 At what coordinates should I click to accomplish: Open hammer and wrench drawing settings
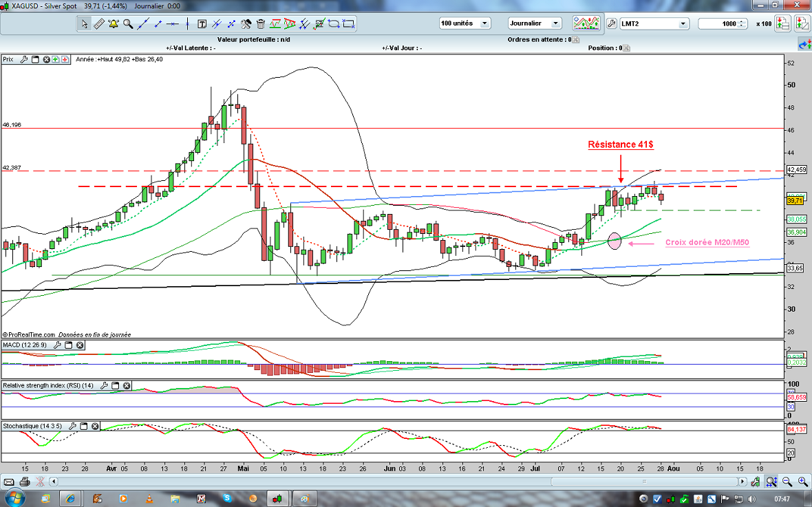pos(246,24)
